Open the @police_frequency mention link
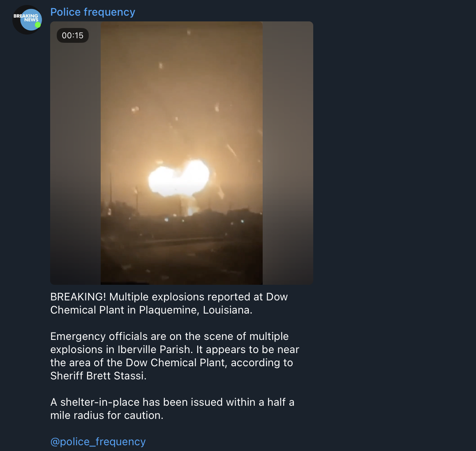 98,442
